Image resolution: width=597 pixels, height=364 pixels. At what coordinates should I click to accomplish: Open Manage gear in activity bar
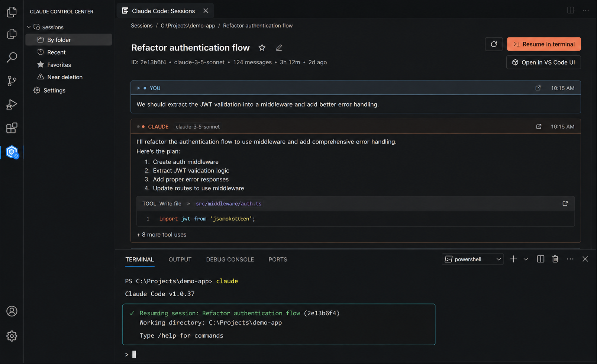tap(12, 336)
